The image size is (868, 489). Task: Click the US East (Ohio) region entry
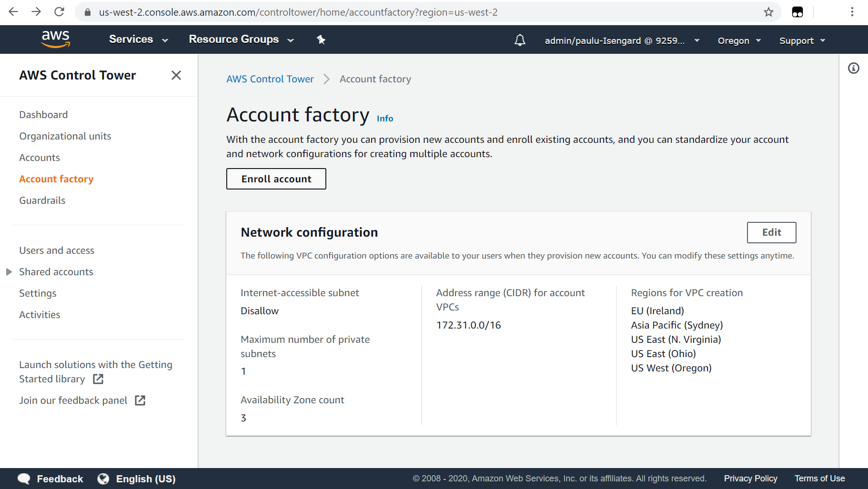(664, 354)
